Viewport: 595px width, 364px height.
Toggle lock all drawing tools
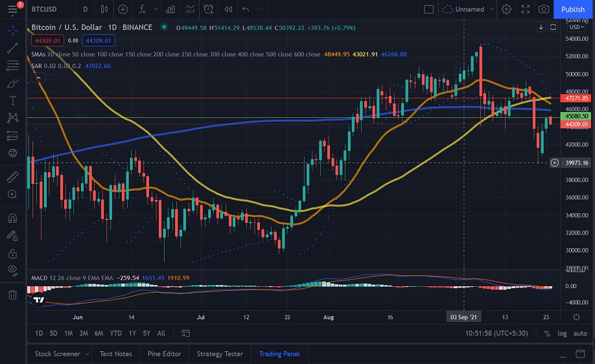12,253
